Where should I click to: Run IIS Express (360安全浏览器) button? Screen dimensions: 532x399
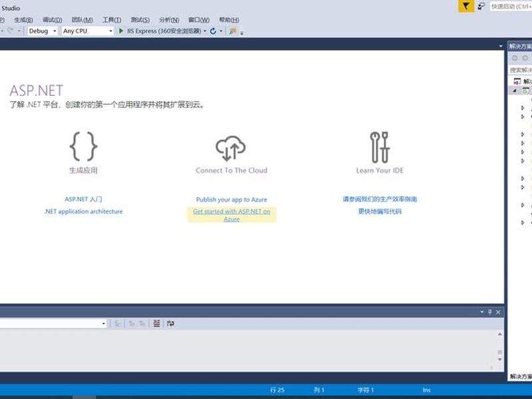160,31
